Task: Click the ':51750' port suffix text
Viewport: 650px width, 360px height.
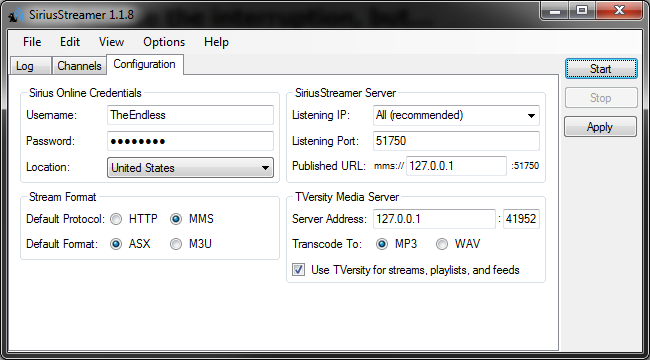Action: point(525,166)
